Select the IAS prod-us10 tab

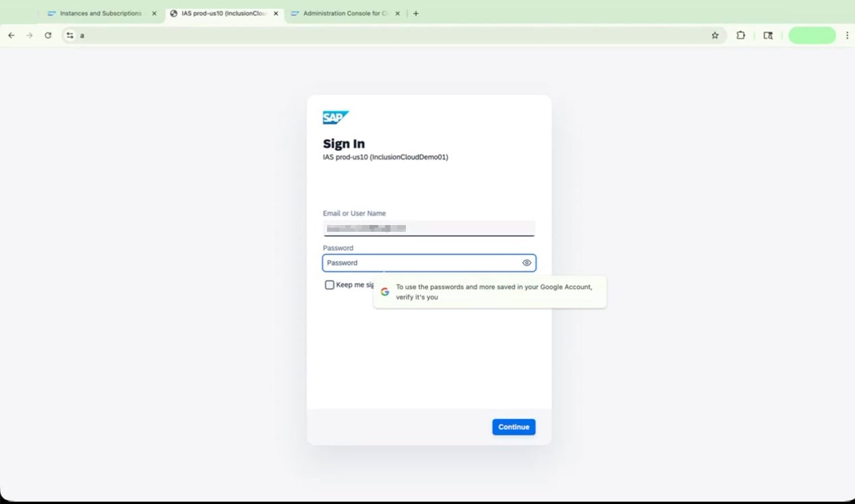coord(223,13)
